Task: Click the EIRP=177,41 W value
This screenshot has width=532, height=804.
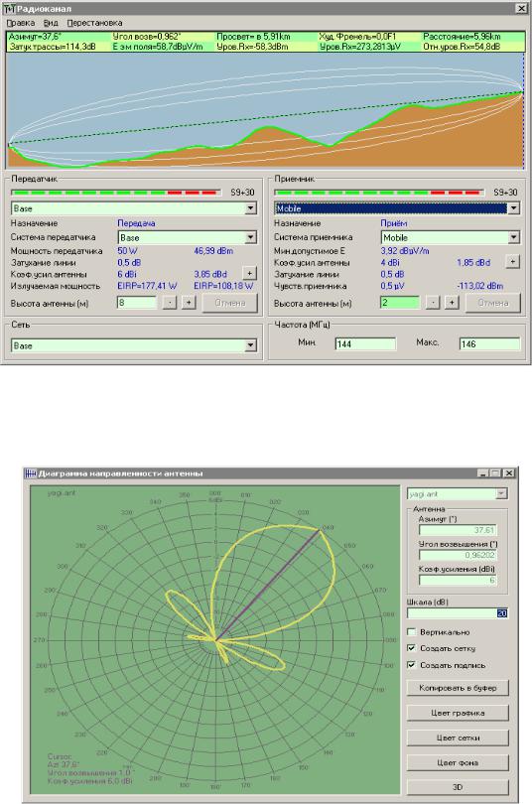Action: 147,286
